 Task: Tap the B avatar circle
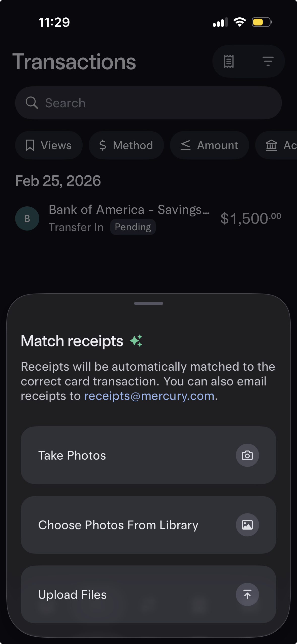[27, 218]
